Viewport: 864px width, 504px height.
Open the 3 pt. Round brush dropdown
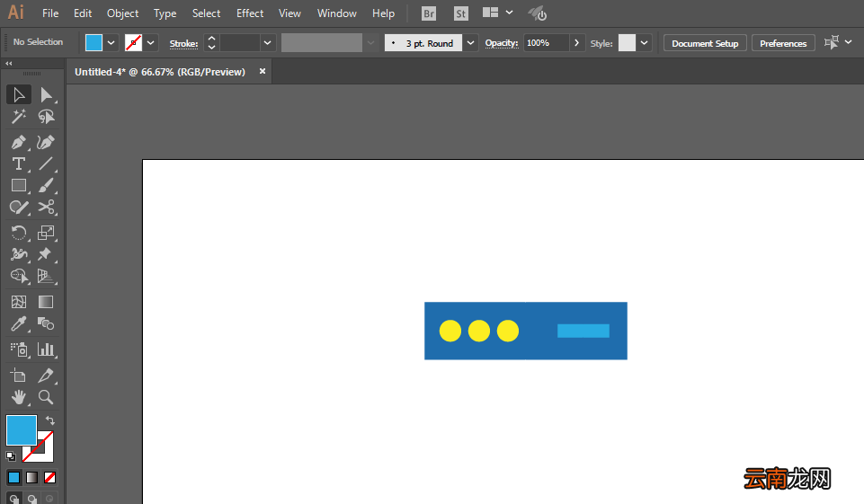point(470,43)
